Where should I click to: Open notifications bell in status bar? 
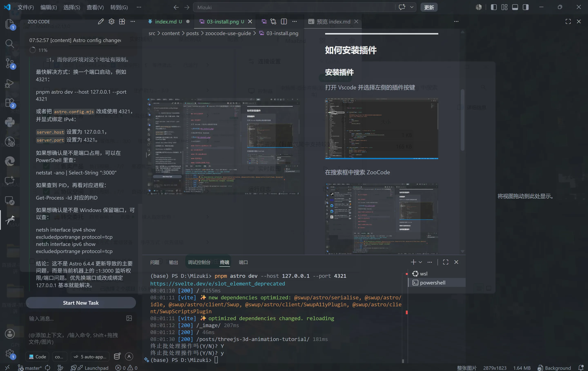coord(581,368)
